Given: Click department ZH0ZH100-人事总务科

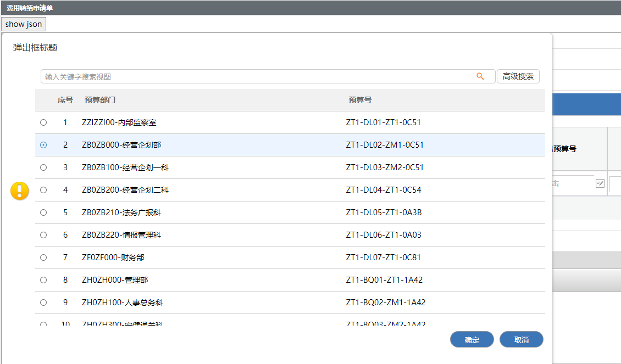Looking at the screenshot, I should (x=123, y=303).
